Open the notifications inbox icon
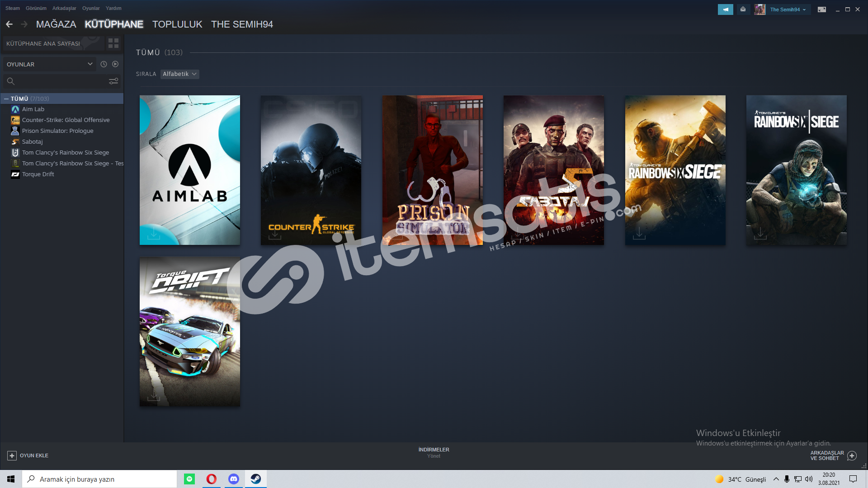Viewport: 868px width, 488px height. (743, 9)
